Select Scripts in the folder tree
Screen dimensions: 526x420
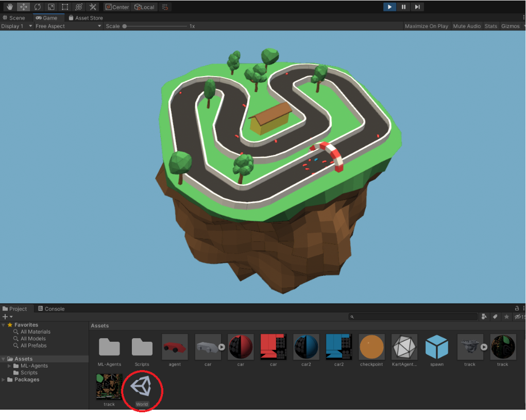(25, 373)
